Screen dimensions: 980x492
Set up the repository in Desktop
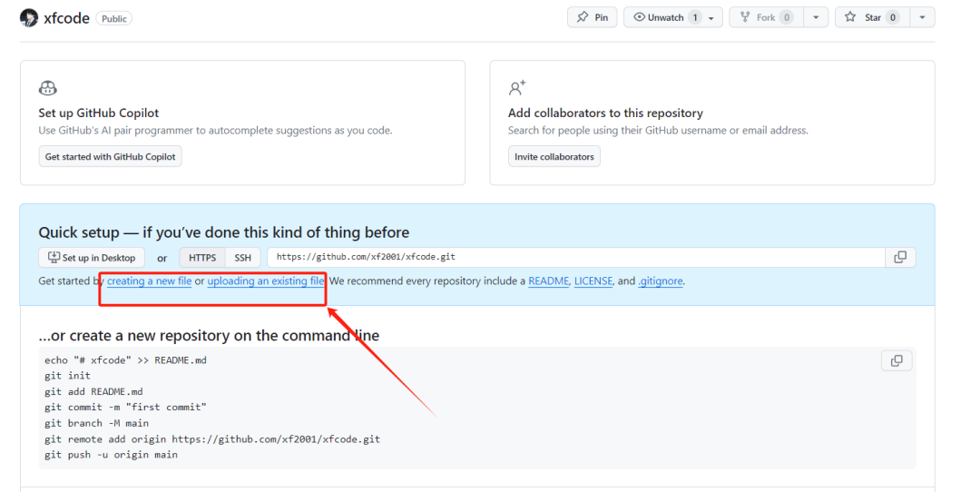92,258
